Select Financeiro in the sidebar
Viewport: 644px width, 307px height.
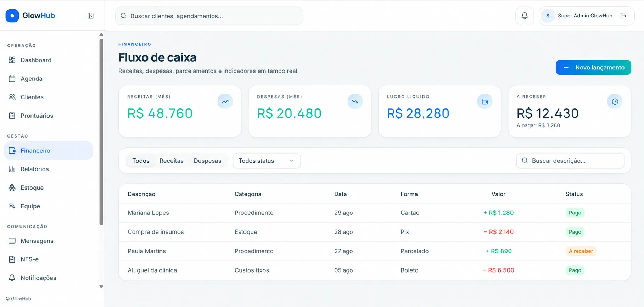click(x=49, y=151)
